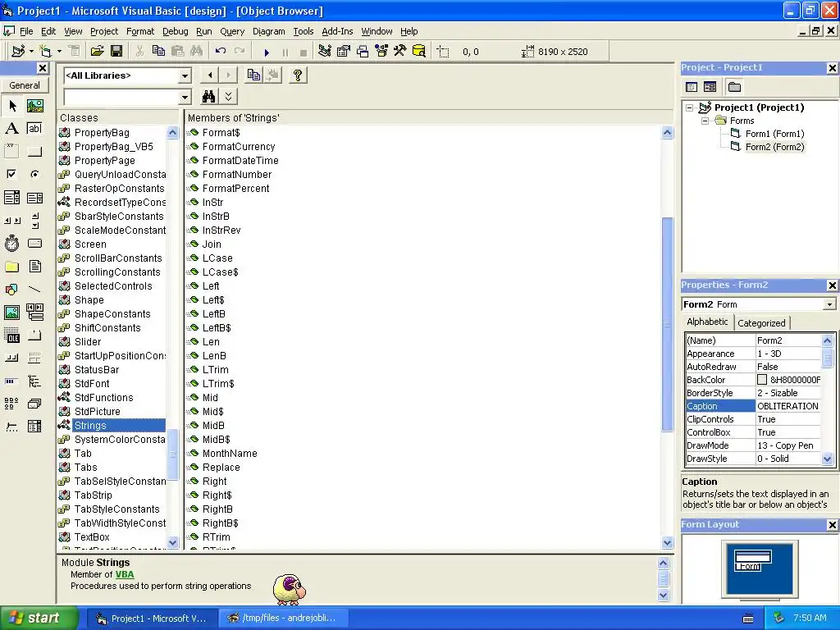Click View Object in the Project panel
The image size is (840, 630).
(710, 87)
